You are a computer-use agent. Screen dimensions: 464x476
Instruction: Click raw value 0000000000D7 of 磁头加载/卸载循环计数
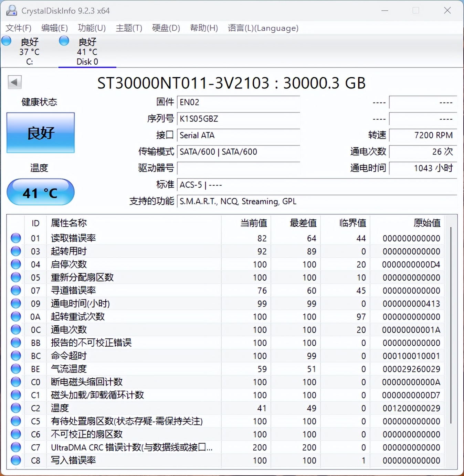pyautogui.click(x=411, y=395)
